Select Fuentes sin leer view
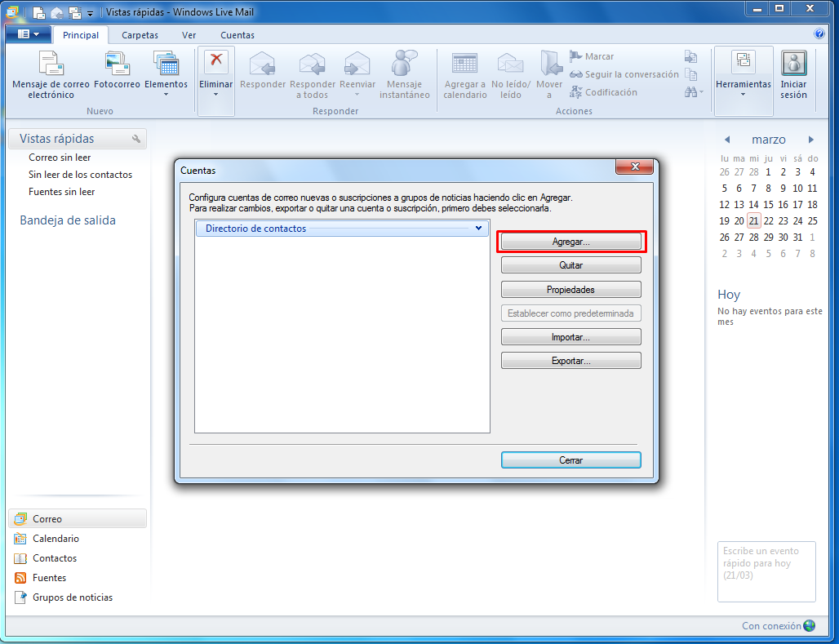839x644 pixels. pyautogui.click(x=61, y=192)
